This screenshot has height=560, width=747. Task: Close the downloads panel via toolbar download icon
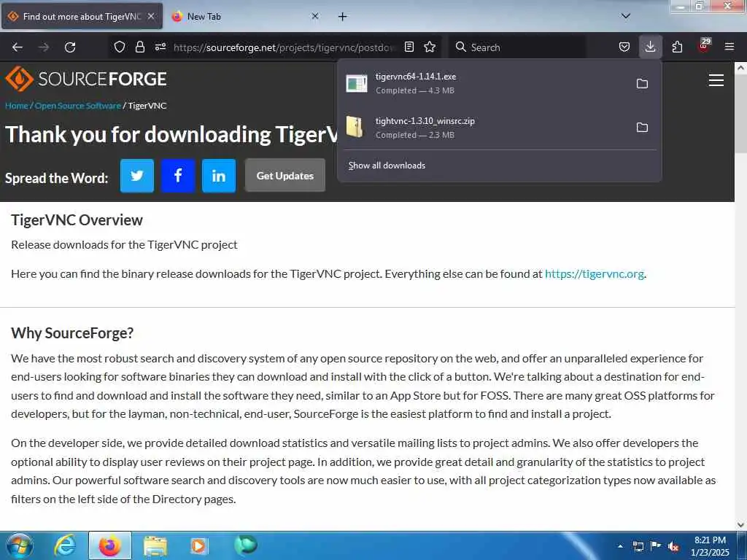tap(650, 47)
